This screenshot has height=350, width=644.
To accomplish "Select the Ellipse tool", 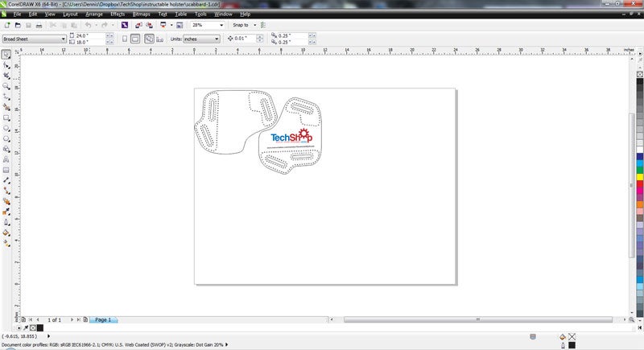I will tap(6, 127).
